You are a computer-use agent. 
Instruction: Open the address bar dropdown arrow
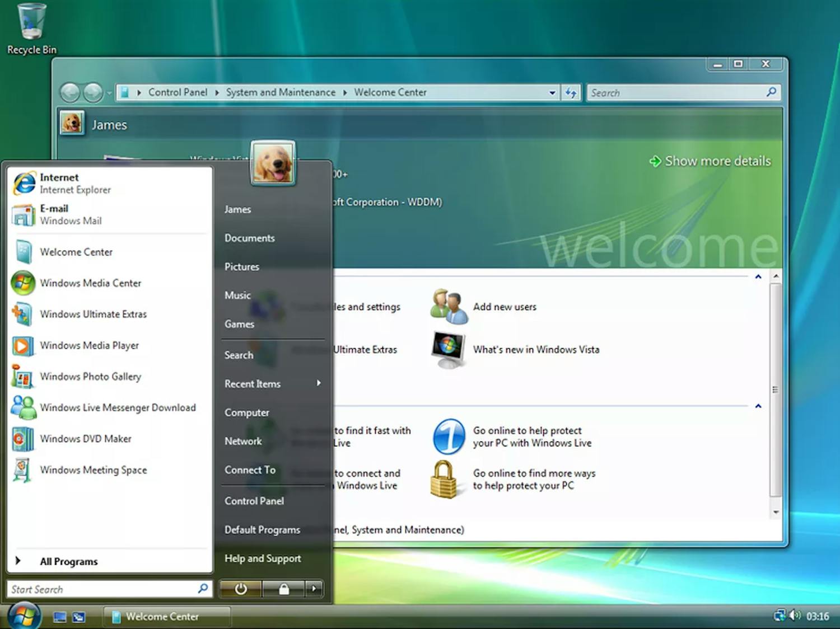(x=552, y=92)
